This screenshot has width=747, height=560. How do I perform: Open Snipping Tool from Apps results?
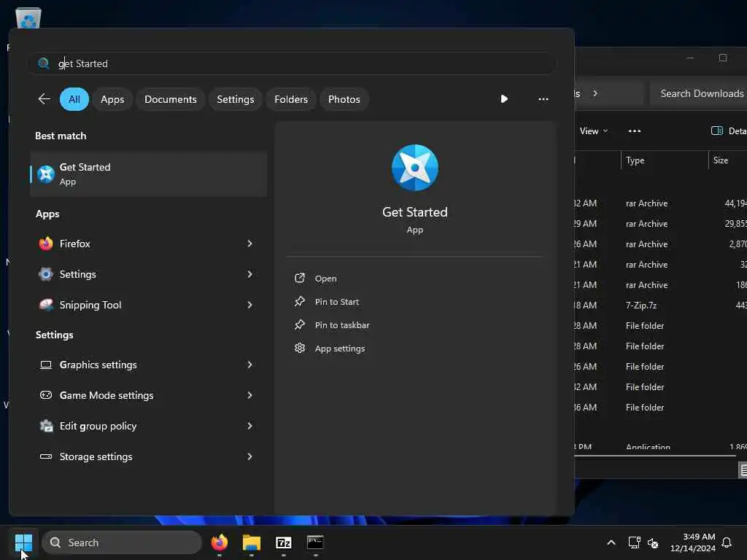(x=136, y=305)
